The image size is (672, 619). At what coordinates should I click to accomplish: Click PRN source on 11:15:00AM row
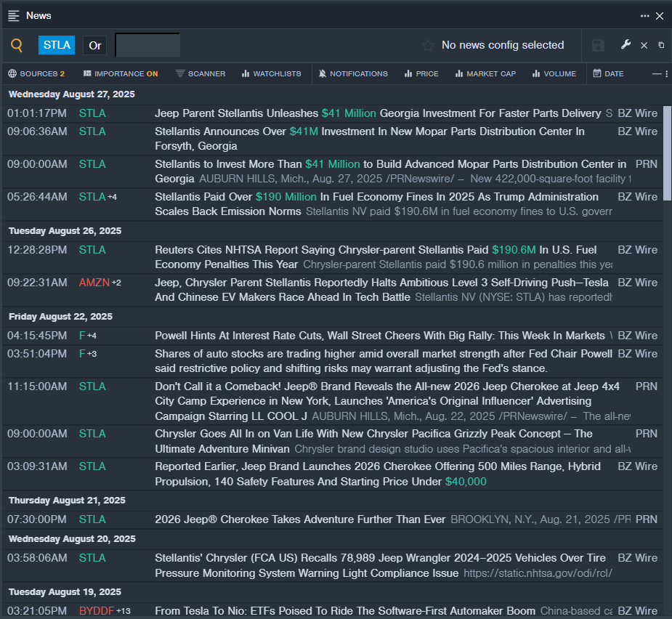click(x=647, y=387)
